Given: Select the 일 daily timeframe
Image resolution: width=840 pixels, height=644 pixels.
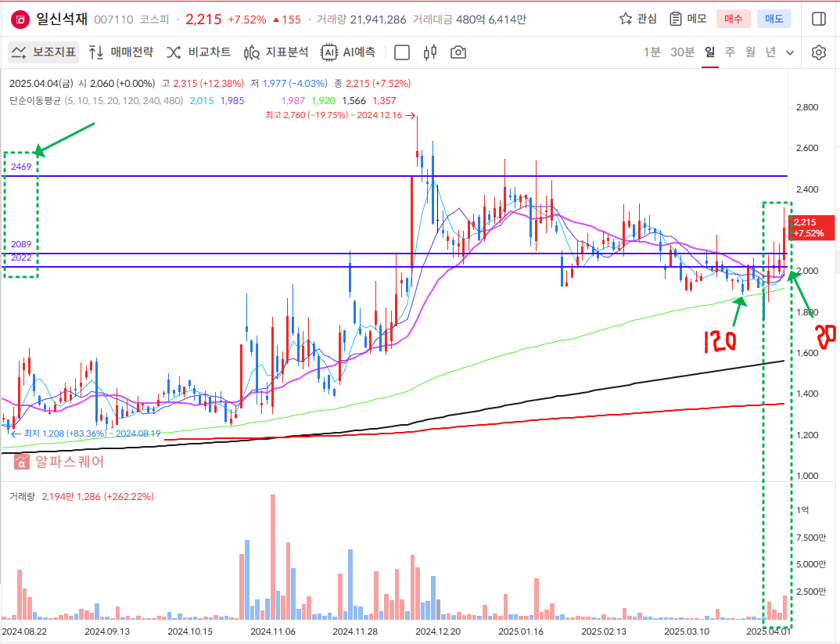Looking at the screenshot, I should click(710, 52).
